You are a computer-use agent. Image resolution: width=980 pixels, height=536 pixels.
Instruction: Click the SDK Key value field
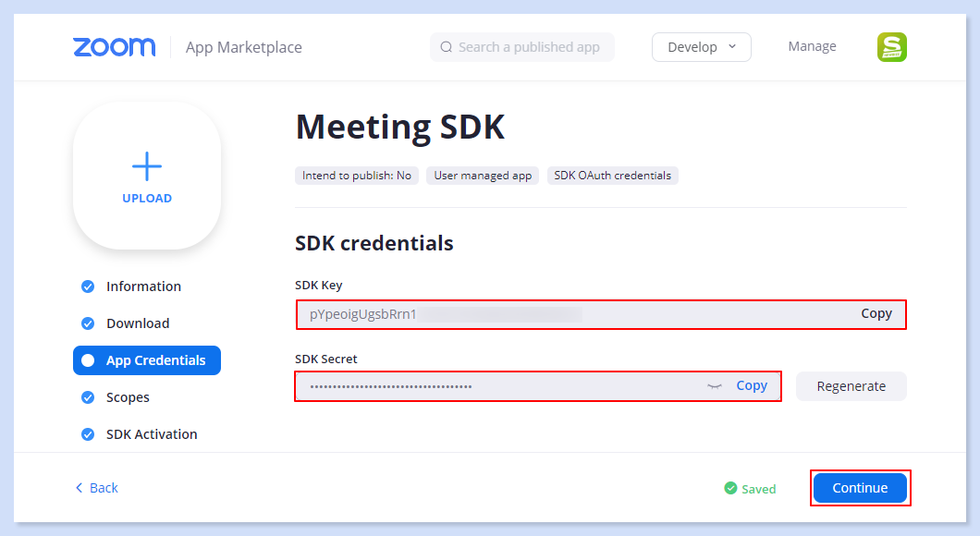601,314
